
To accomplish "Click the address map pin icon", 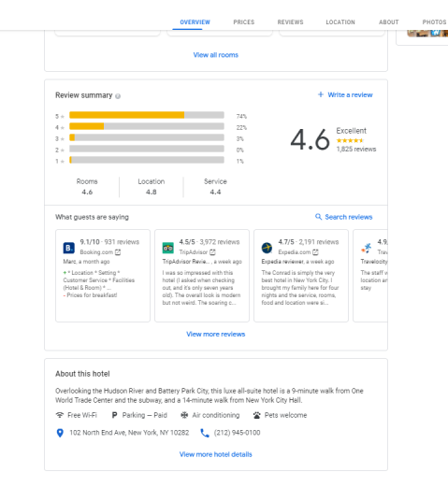I will tap(60, 433).
